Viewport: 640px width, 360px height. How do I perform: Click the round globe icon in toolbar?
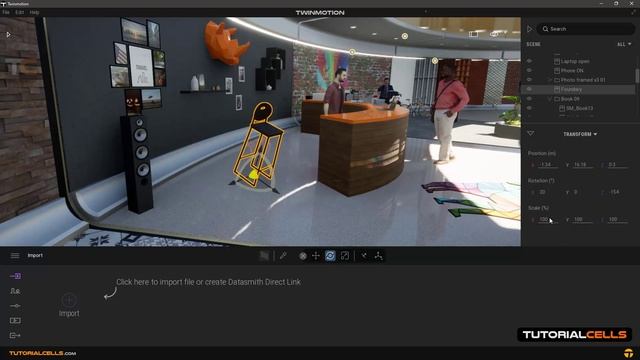(302, 256)
